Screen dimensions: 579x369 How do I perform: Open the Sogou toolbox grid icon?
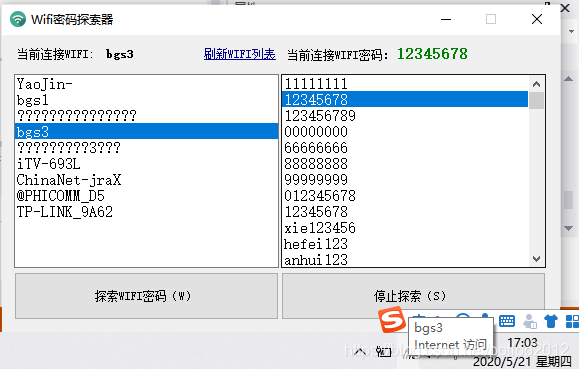coord(572,321)
